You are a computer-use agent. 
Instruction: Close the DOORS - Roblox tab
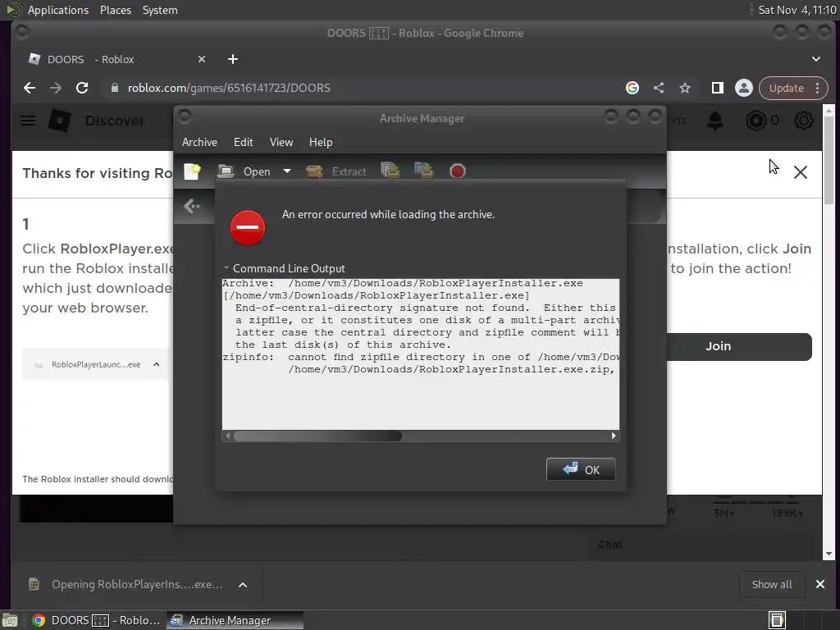pyautogui.click(x=202, y=59)
